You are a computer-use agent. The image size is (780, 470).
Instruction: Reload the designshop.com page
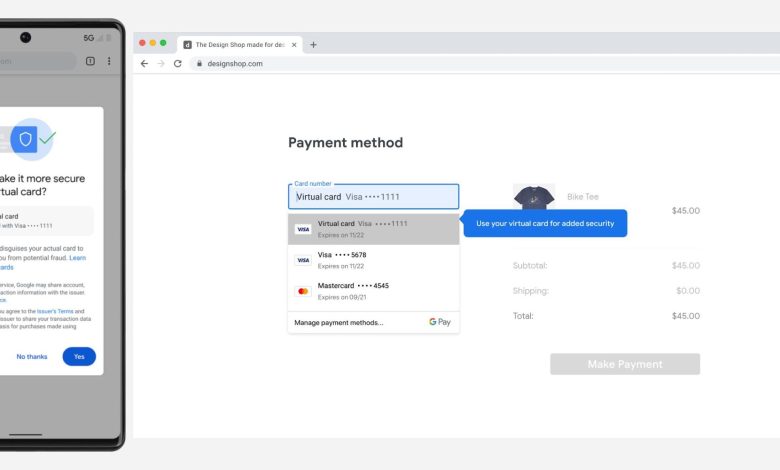point(178,63)
